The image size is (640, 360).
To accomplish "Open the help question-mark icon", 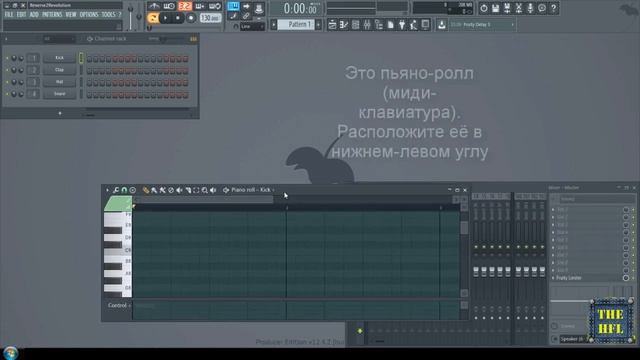I will point(553,8).
